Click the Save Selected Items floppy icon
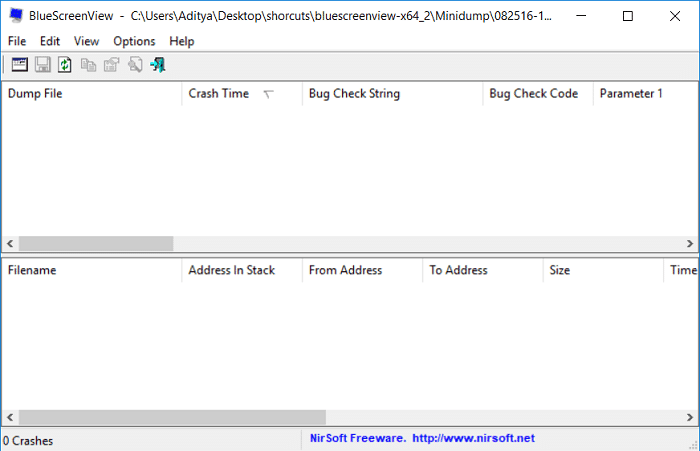 tap(43, 65)
